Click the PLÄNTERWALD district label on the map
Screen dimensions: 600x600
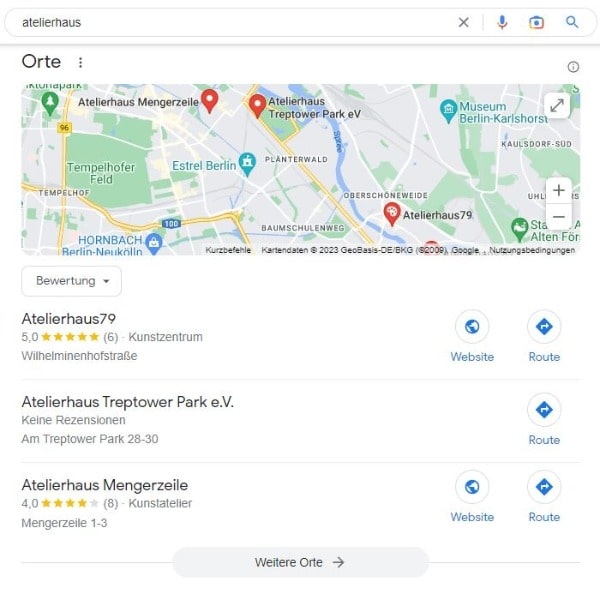pos(297,159)
